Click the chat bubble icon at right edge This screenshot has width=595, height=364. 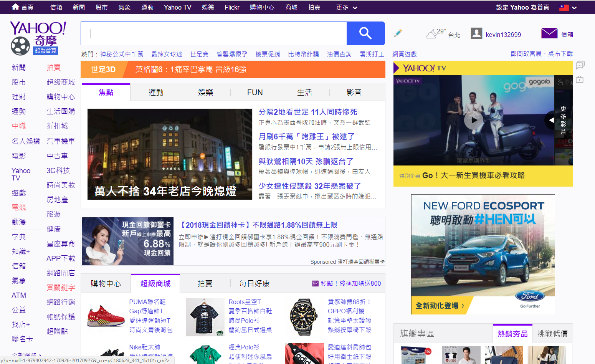point(580,65)
